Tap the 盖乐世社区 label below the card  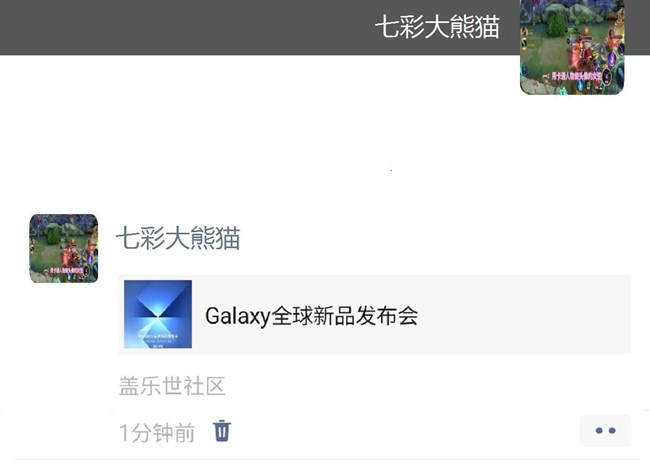172,386
